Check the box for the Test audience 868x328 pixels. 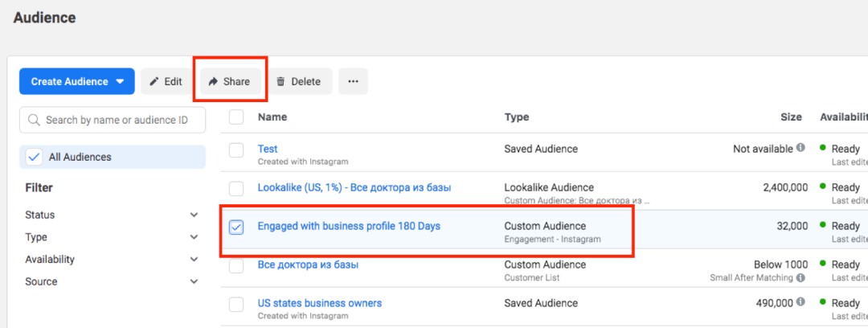click(236, 150)
